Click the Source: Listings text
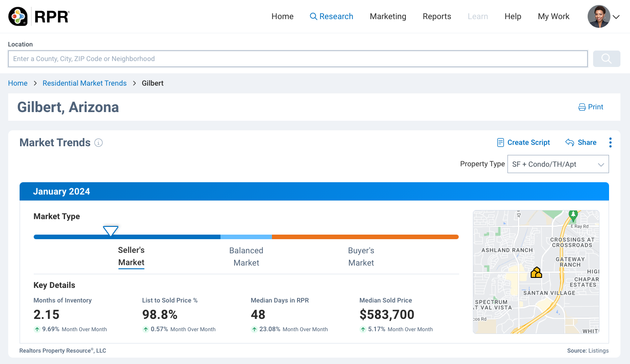Screen dimensions: 630x364 [x=588, y=351]
